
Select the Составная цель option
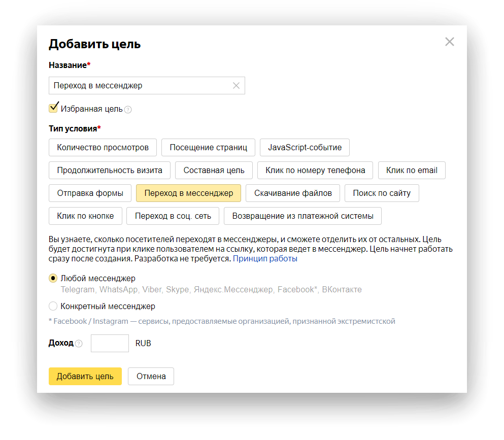coord(214,171)
